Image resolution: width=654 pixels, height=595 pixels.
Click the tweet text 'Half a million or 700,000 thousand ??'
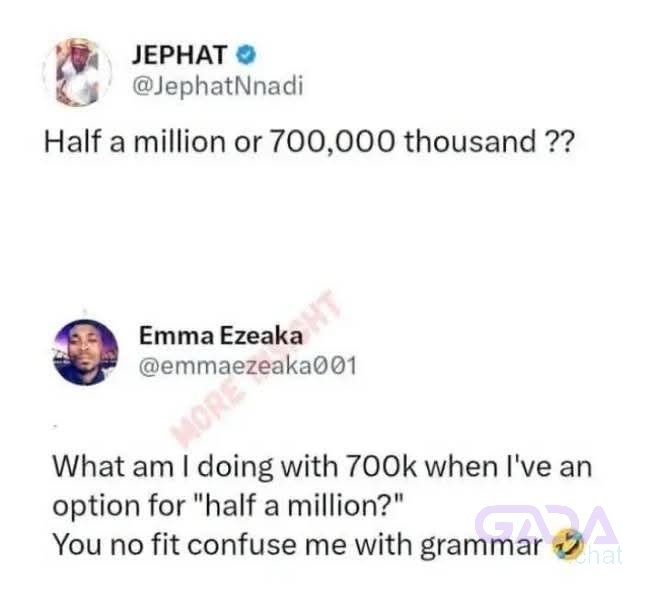click(309, 142)
